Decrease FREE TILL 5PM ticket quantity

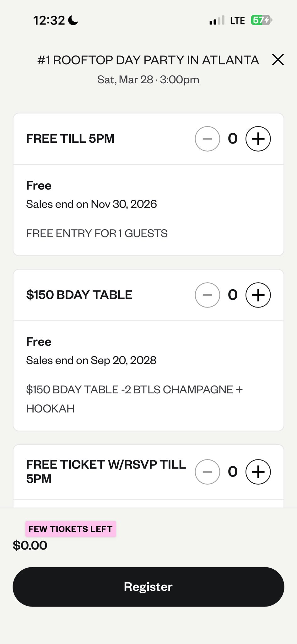click(207, 139)
